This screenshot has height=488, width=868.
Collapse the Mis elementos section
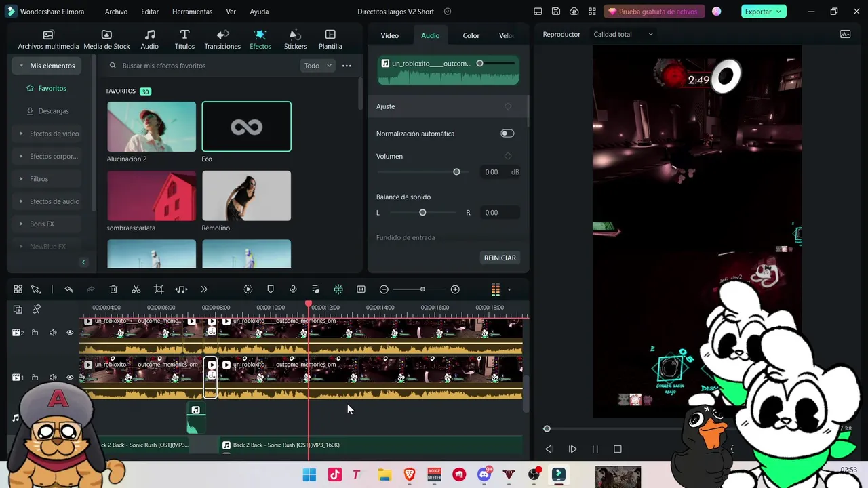[x=47, y=66]
